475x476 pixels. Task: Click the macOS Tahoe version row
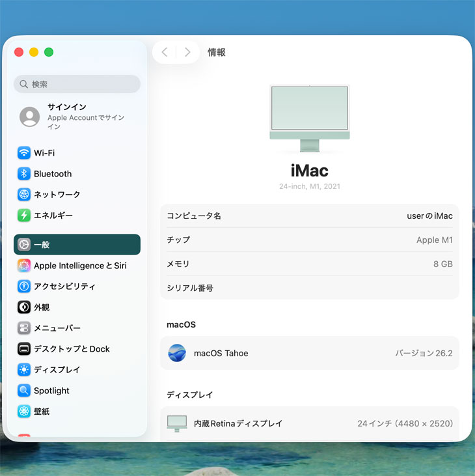click(310, 353)
